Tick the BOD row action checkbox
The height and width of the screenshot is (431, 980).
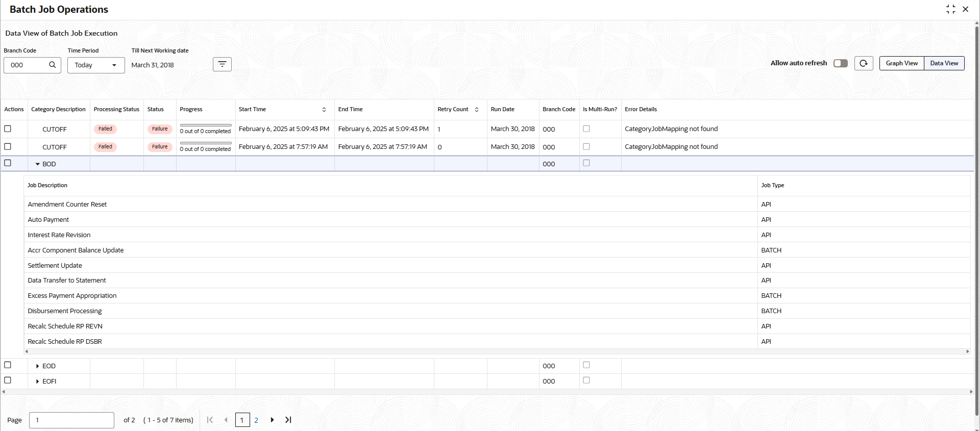click(x=8, y=163)
